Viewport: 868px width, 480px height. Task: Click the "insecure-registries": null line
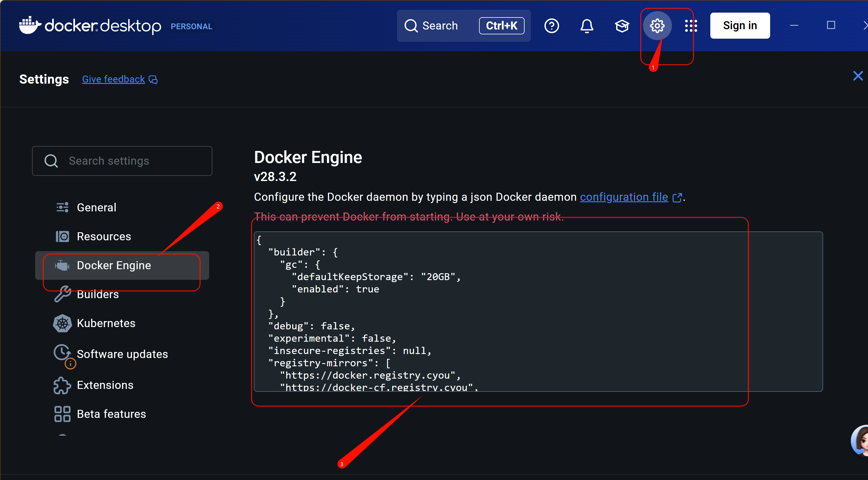click(350, 351)
